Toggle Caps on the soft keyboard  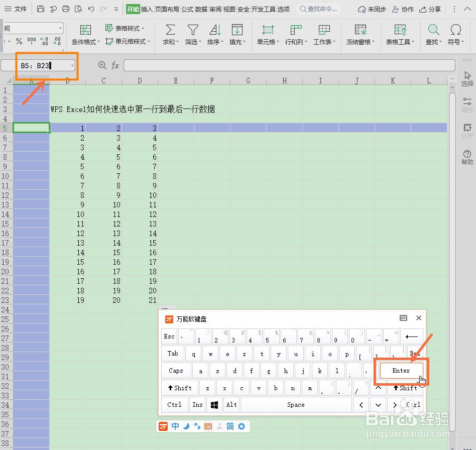tap(176, 371)
